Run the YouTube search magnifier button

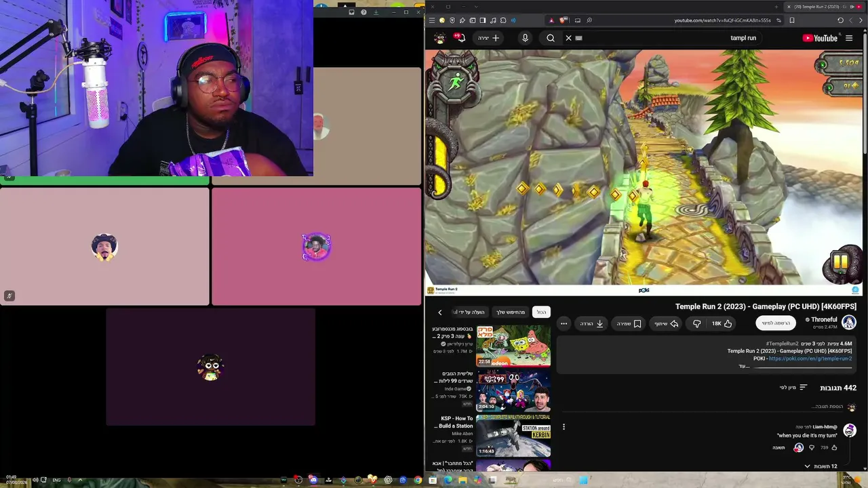[551, 38]
